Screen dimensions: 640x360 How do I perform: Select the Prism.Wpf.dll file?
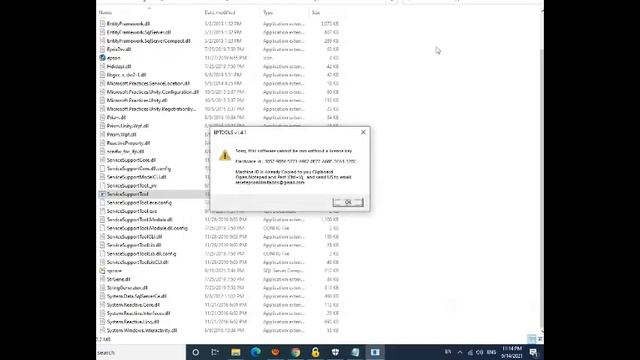pyautogui.click(x=121, y=134)
